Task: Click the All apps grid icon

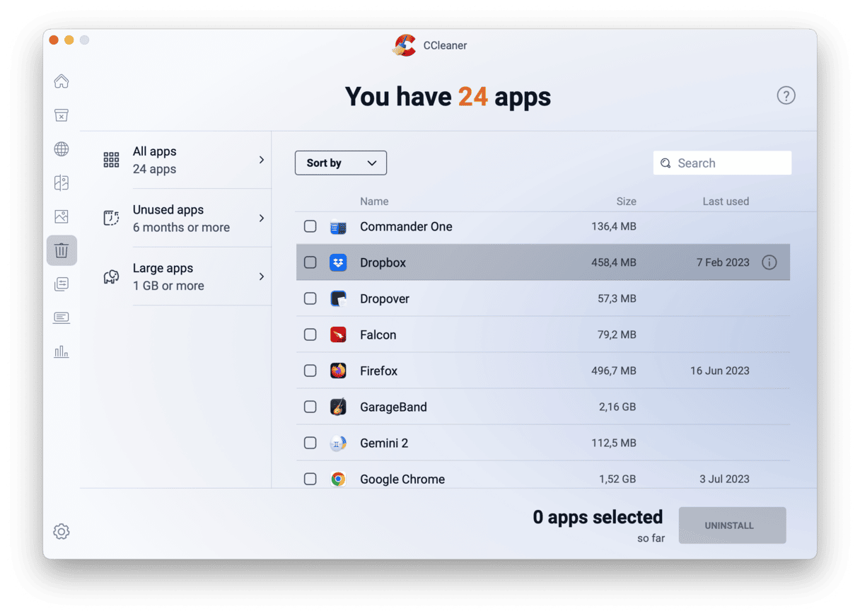Action: tap(111, 160)
